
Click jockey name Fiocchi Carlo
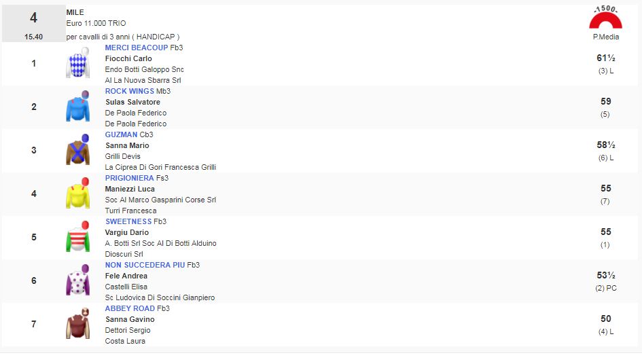coord(128,58)
